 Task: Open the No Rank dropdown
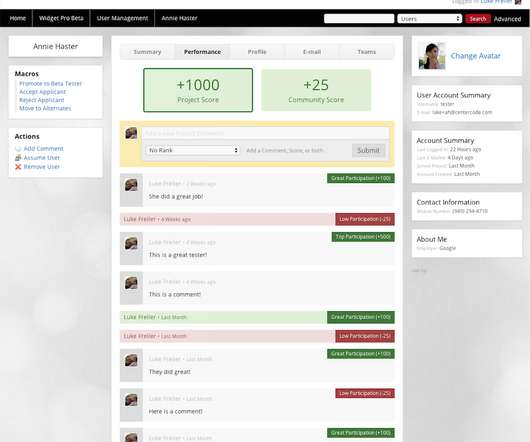tap(193, 150)
